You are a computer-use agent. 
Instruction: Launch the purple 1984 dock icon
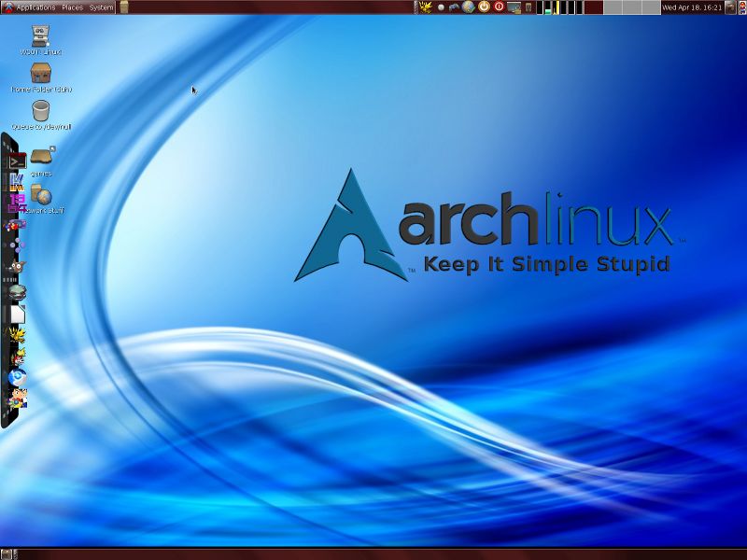[x=17, y=203]
